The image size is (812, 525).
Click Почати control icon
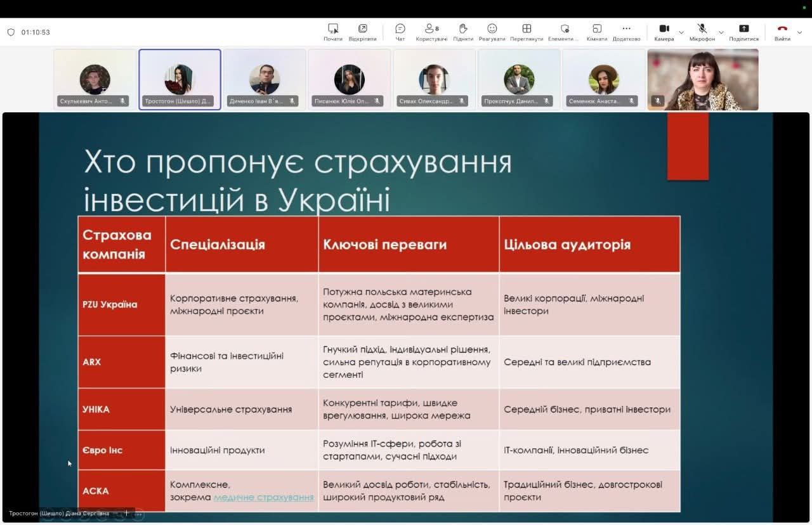(333, 32)
